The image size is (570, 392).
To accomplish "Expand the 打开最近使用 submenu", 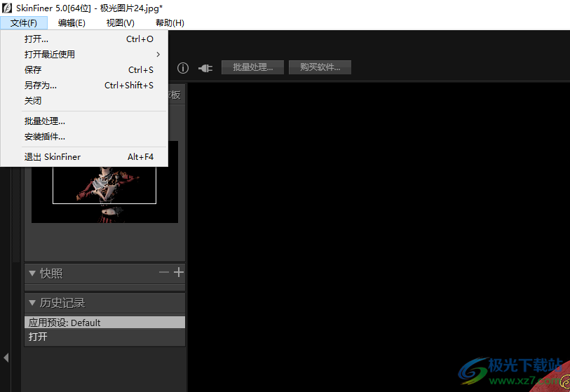I will point(84,55).
